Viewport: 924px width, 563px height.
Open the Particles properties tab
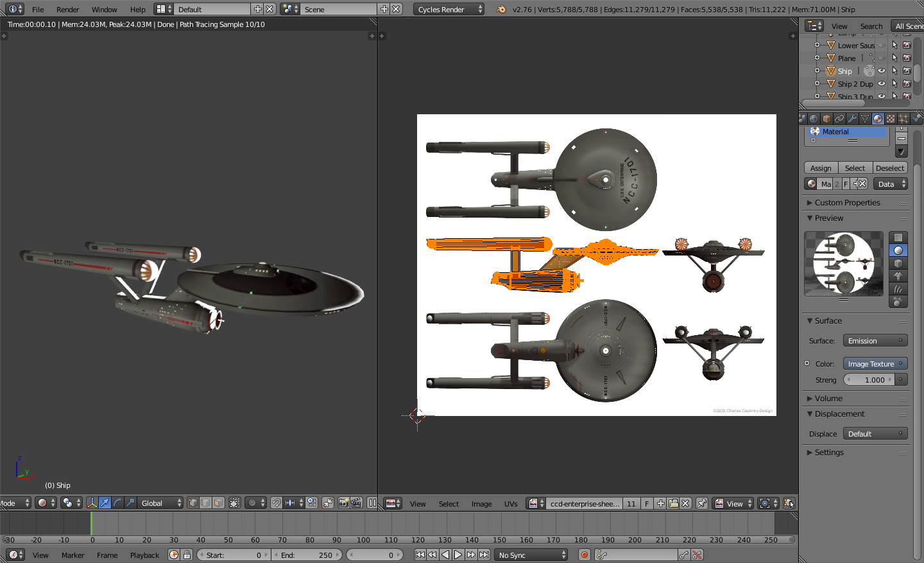[x=903, y=119]
